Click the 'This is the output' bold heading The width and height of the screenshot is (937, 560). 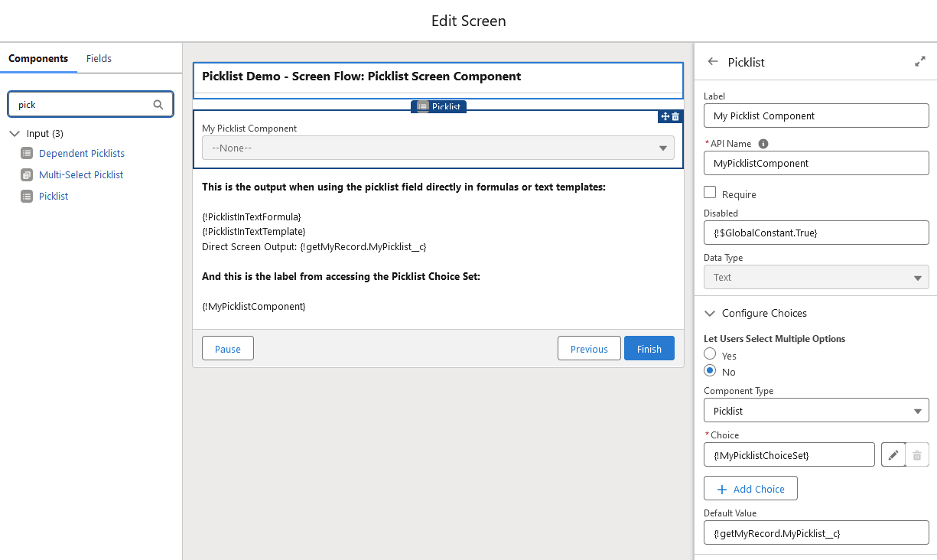pos(404,187)
